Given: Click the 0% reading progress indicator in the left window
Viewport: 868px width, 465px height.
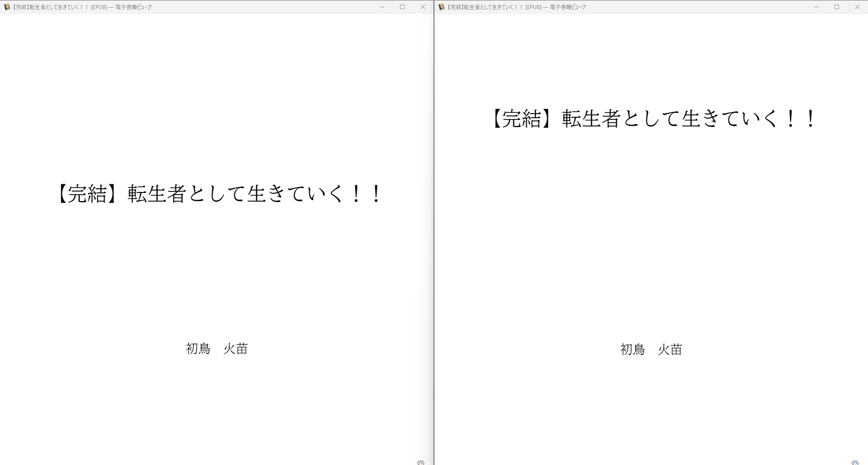Looking at the screenshot, I should (x=420, y=462).
